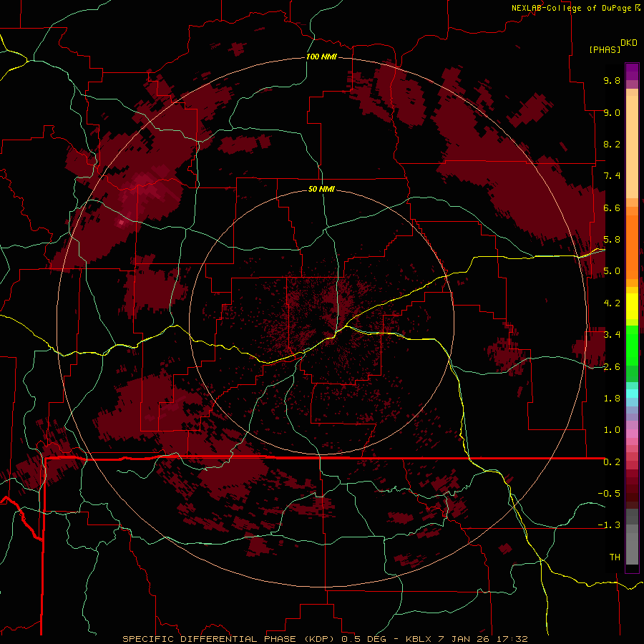Viewport: 644px width, 644px height.
Task: Click the DKD product code label
Action: pyautogui.click(x=629, y=43)
